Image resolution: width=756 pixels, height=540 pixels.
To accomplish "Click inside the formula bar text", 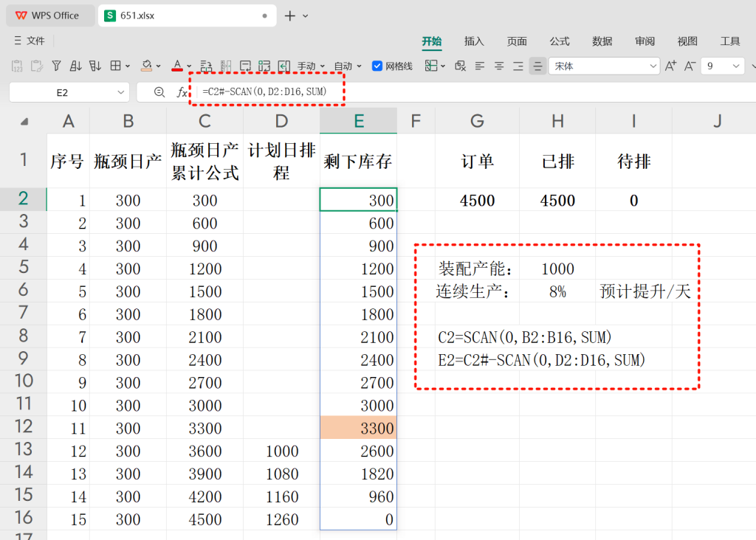I will (264, 91).
